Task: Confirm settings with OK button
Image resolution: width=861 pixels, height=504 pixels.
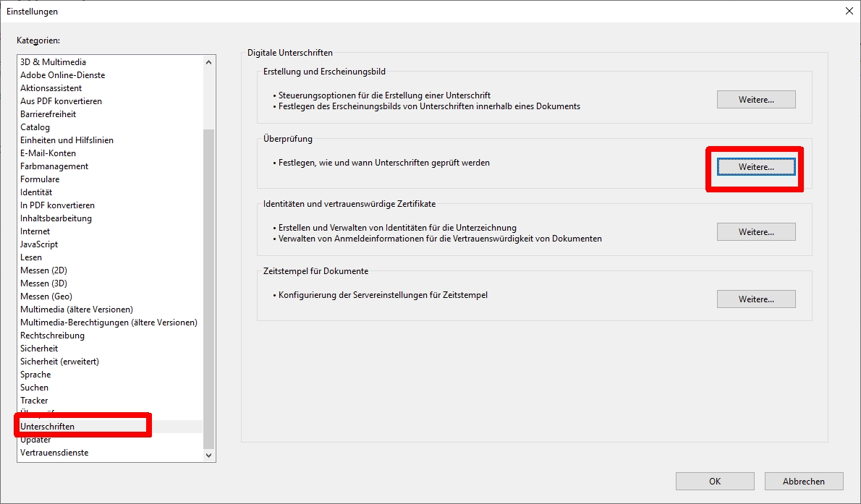Action: [714, 482]
